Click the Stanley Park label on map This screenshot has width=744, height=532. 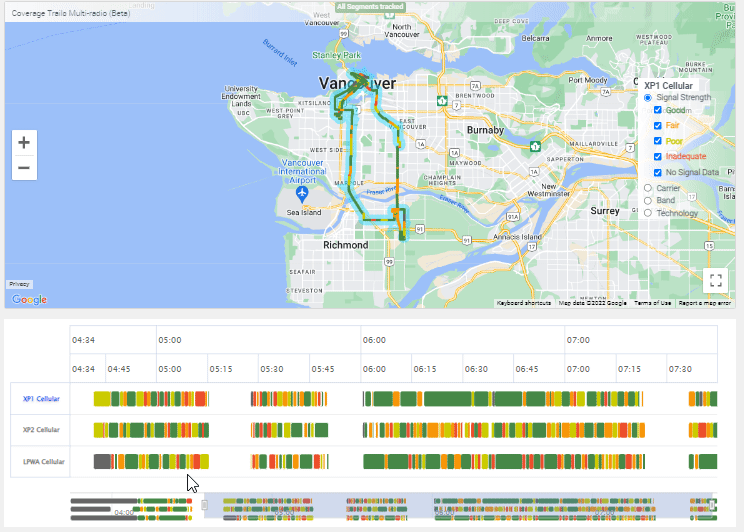point(336,55)
